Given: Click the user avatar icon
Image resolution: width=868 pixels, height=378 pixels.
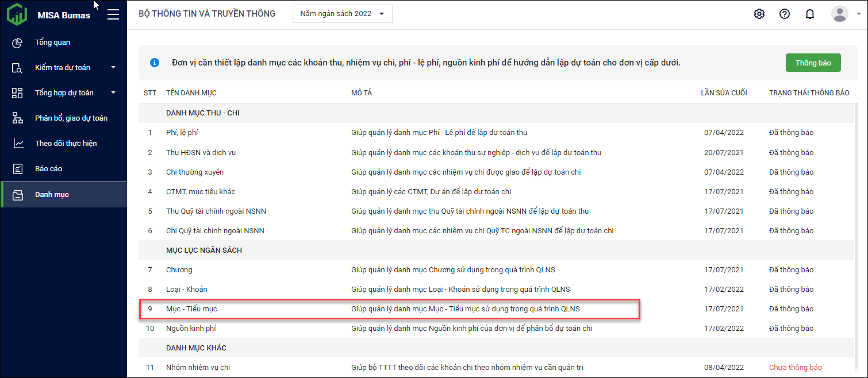Looking at the screenshot, I should [839, 14].
